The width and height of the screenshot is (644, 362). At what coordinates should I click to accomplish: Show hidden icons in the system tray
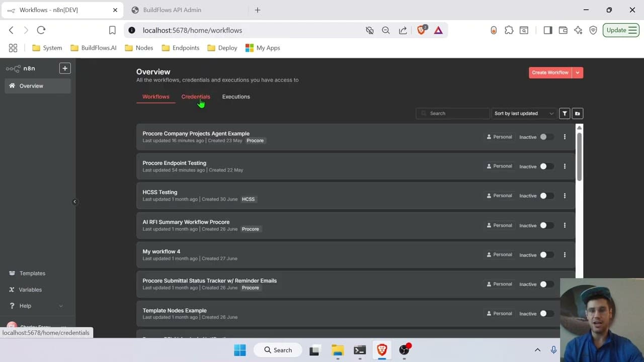[537, 350]
